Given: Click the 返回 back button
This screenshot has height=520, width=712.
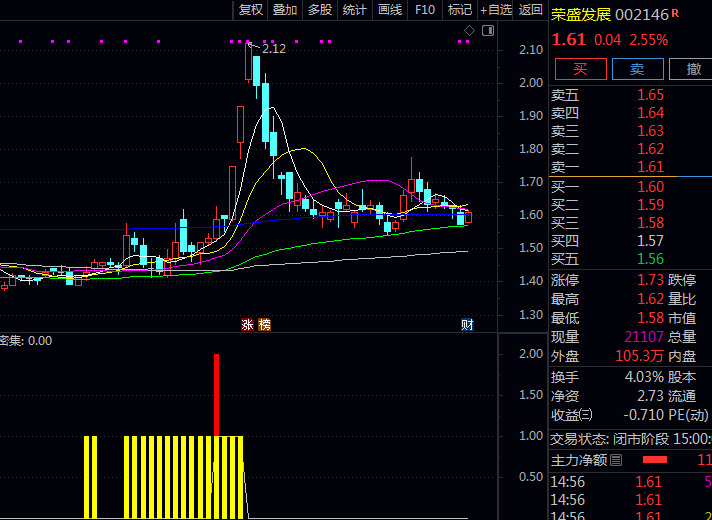Looking at the screenshot, I should point(530,10).
